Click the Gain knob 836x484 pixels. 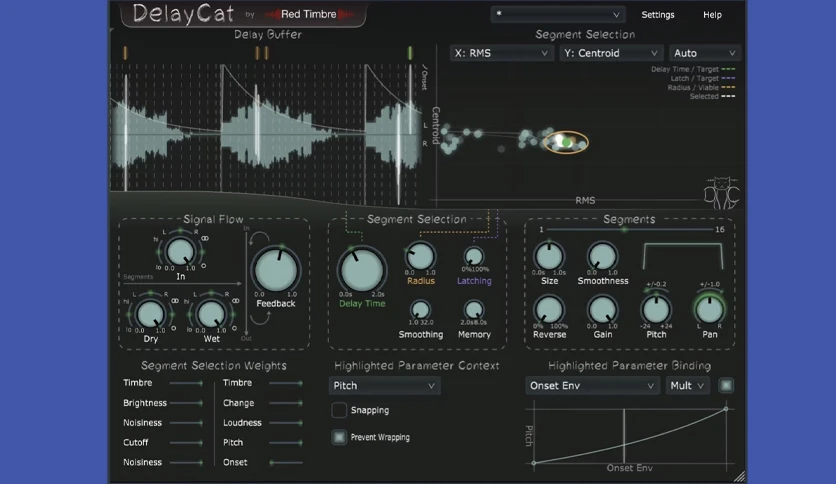click(x=602, y=310)
